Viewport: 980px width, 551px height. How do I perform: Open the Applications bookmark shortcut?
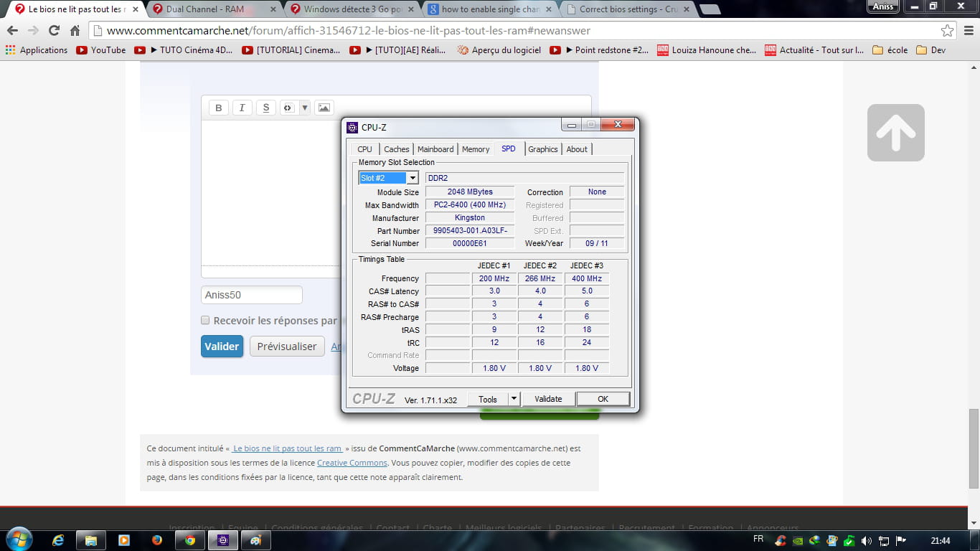37,50
